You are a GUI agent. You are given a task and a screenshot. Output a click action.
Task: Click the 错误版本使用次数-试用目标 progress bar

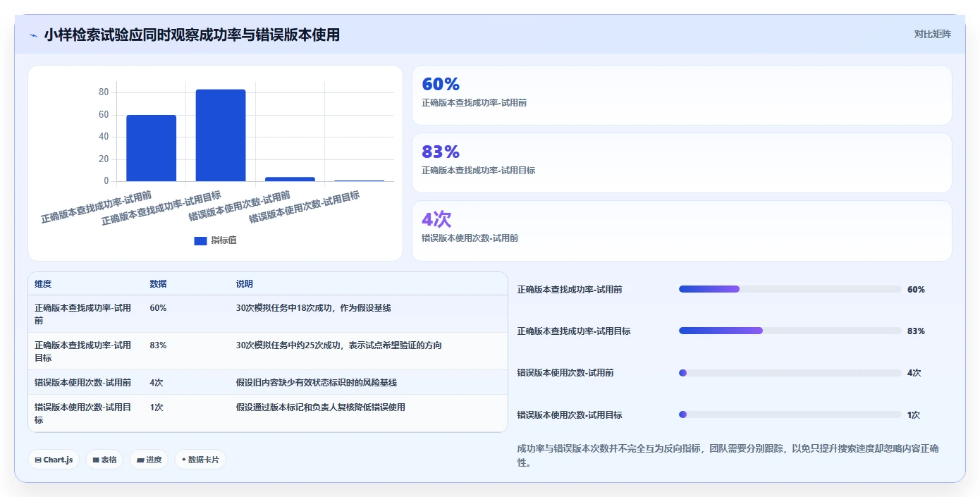tap(790, 415)
